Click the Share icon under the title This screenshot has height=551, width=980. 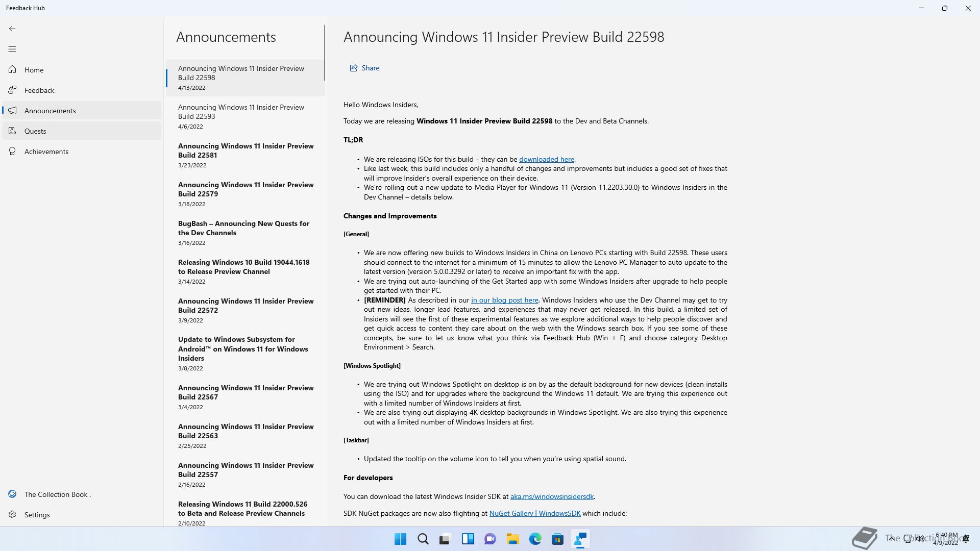[x=353, y=68]
